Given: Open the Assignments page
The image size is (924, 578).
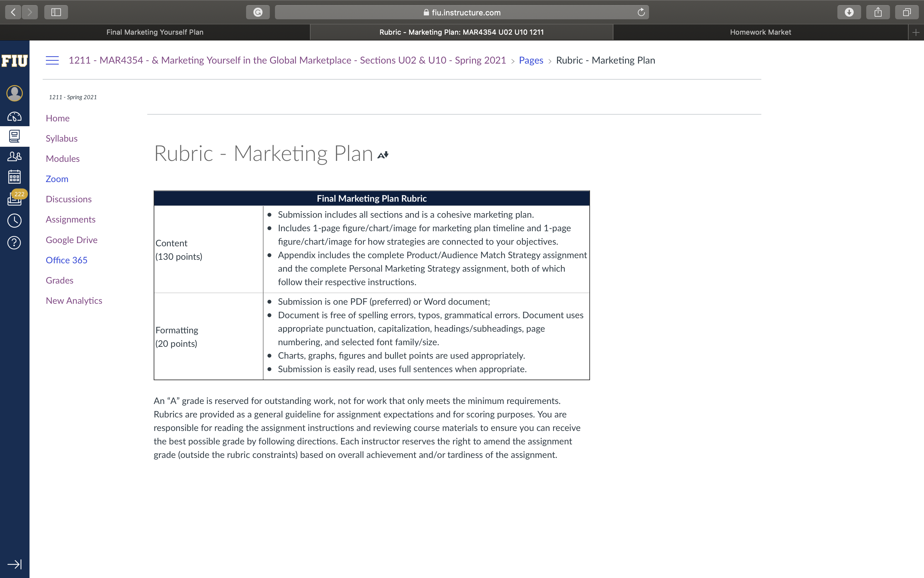Looking at the screenshot, I should click(x=71, y=219).
